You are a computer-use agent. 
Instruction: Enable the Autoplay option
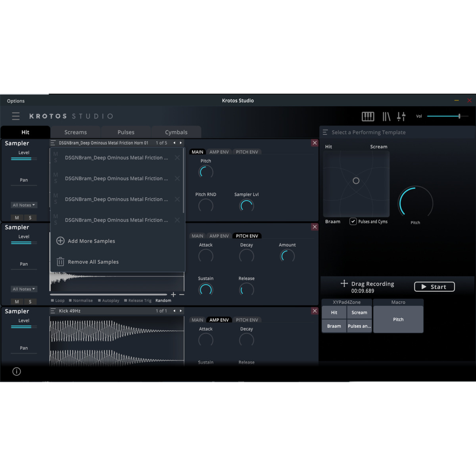(100, 301)
